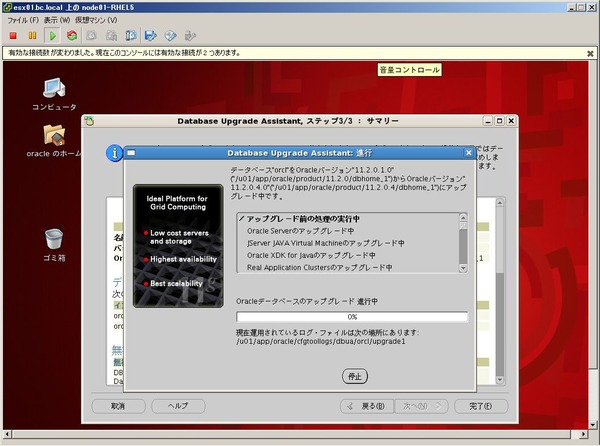Click the 次へ(N) next button
Image resolution: width=600 pixels, height=446 pixels.
point(421,406)
